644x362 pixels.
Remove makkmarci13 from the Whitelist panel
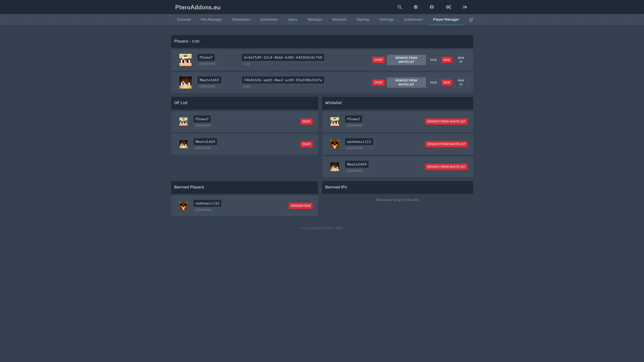coord(446,144)
